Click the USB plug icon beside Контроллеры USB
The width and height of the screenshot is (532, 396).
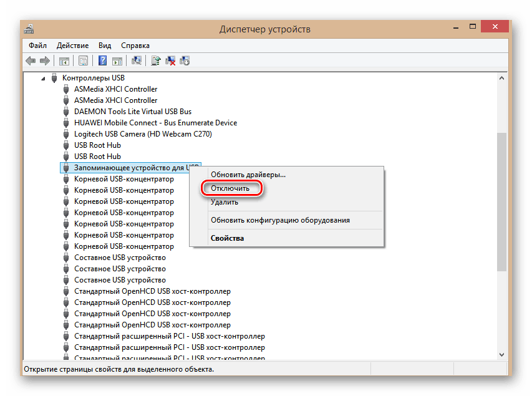[54, 78]
